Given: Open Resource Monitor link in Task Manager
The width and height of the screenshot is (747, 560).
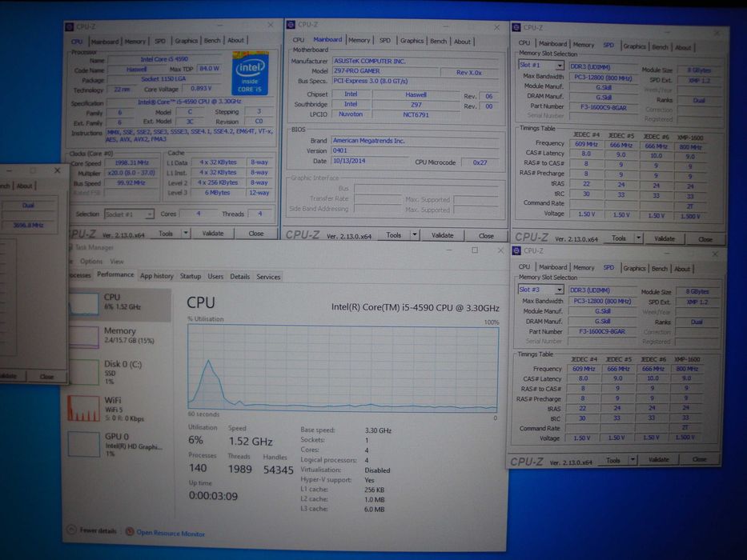Looking at the screenshot, I should pyautogui.click(x=171, y=534).
